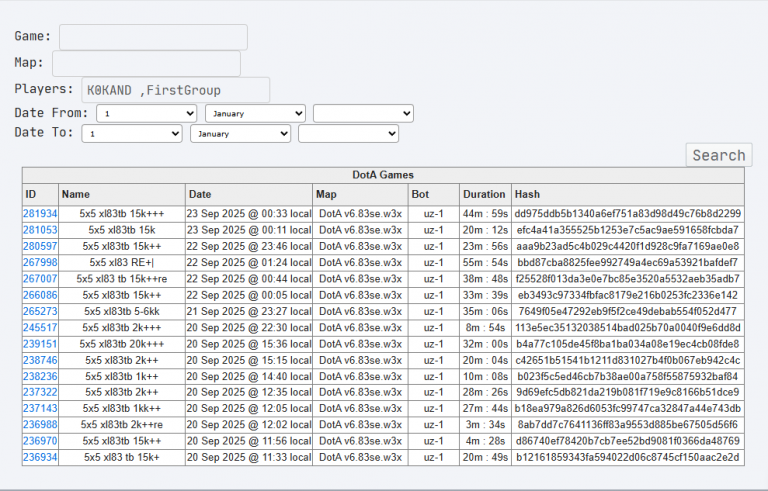Click date 20 Sep 2025 @ 15:36 local
Image resolution: width=768 pixels, height=491 pixels.
point(249,344)
